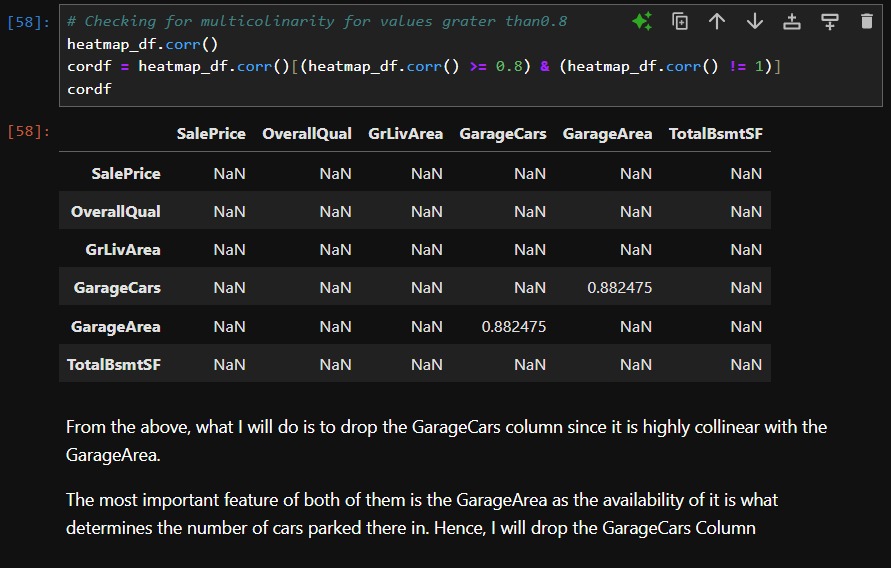The image size is (891, 568).
Task: Click the TotalBsmtSF column header
Action: [715, 134]
